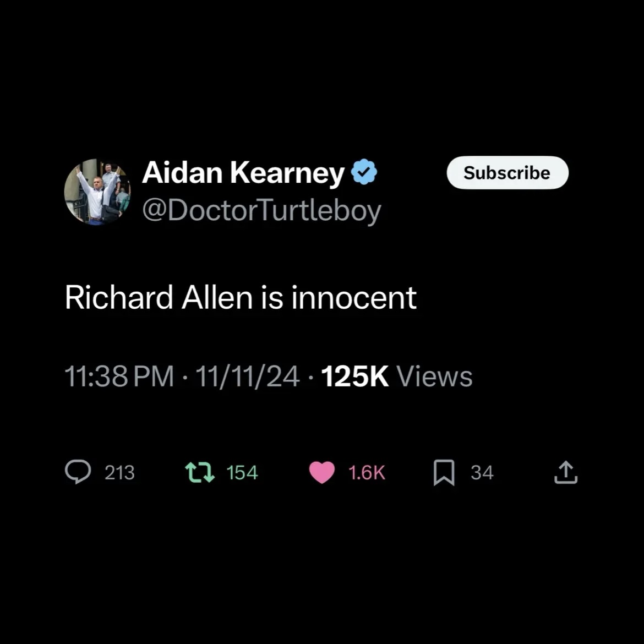644x644 pixels.
Task: Click the 154 repost count
Action: (242, 472)
